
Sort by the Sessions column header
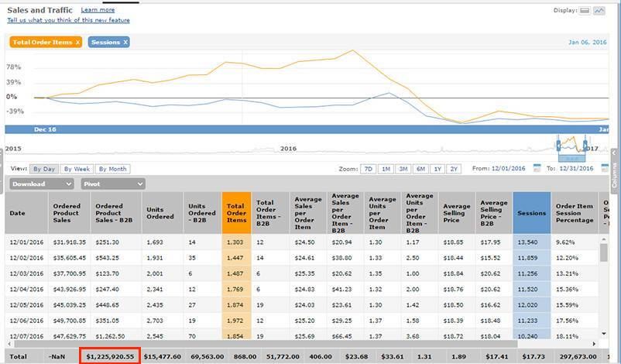tap(531, 213)
